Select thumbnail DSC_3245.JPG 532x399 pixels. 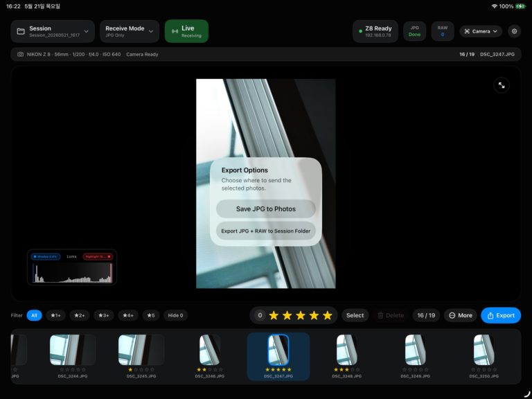pyautogui.click(x=141, y=350)
